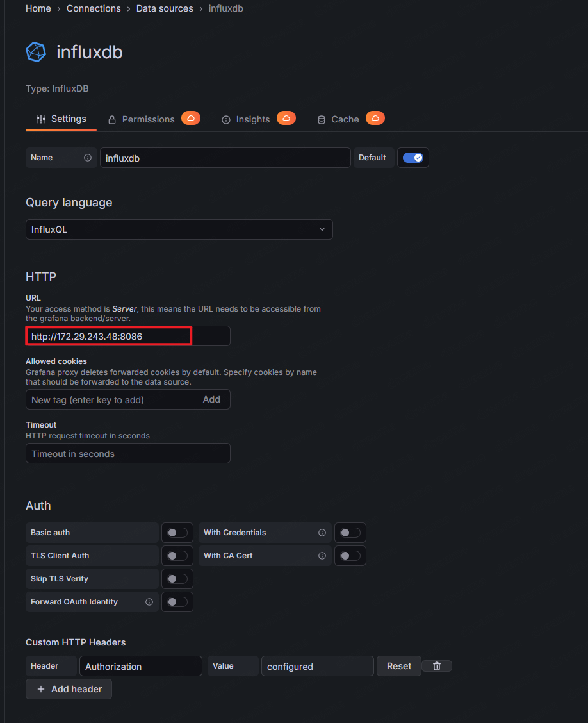Image resolution: width=588 pixels, height=723 pixels.
Task: Click the info icon beside Name label
Action: [x=88, y=158]
